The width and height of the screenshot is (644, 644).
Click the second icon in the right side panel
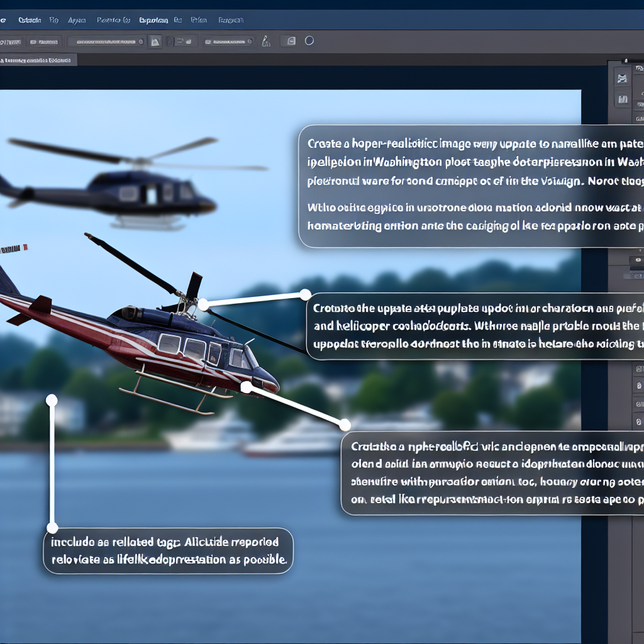tap(623, 99)
